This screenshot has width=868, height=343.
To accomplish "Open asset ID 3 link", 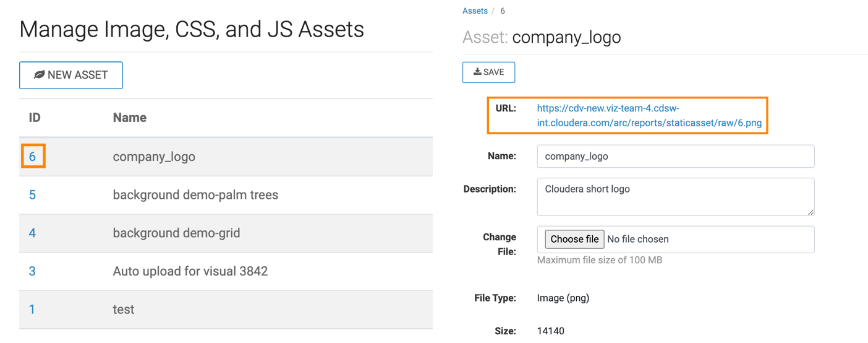I will click(x=32, y=271).
